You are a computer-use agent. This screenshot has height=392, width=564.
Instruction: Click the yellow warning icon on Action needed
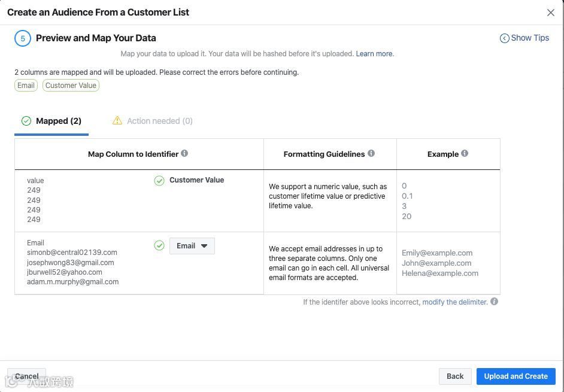(x=117, y=121)
